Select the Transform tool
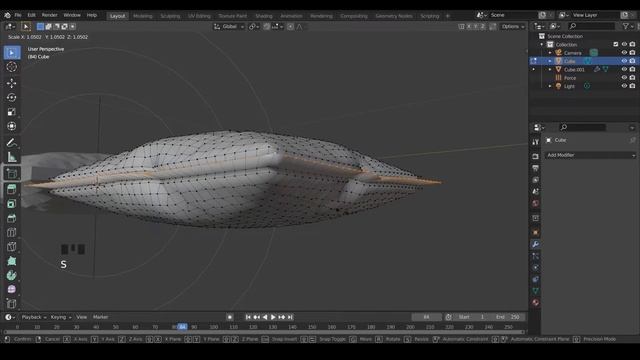640x360 pixels. click(x=12, y=126)
